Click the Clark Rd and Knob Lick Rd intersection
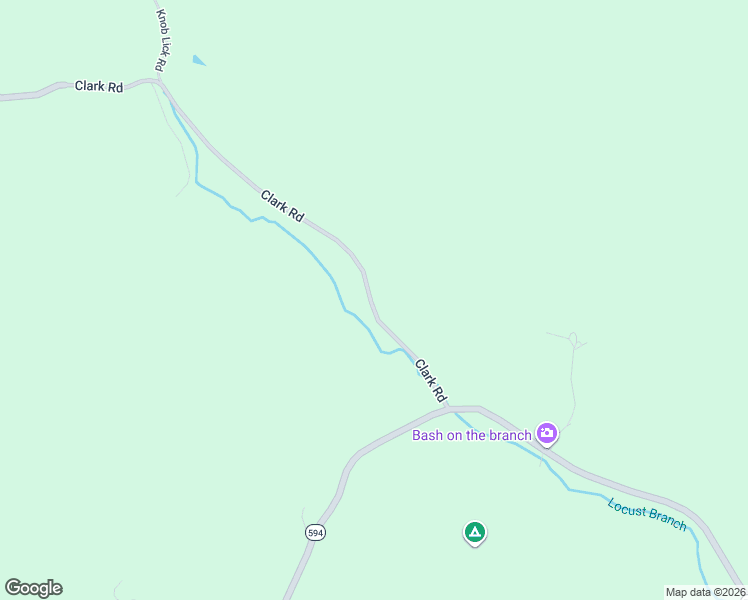Image resolution: width=748 pixels, height=600 pixels. (159, 82)
